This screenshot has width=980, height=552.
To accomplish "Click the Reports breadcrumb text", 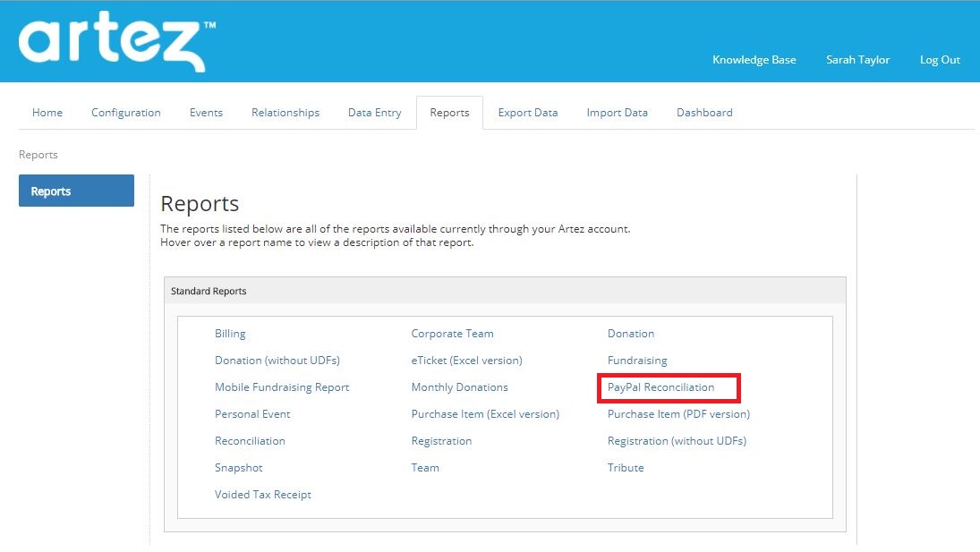I will pyautogui.click(x=38, y=155).
